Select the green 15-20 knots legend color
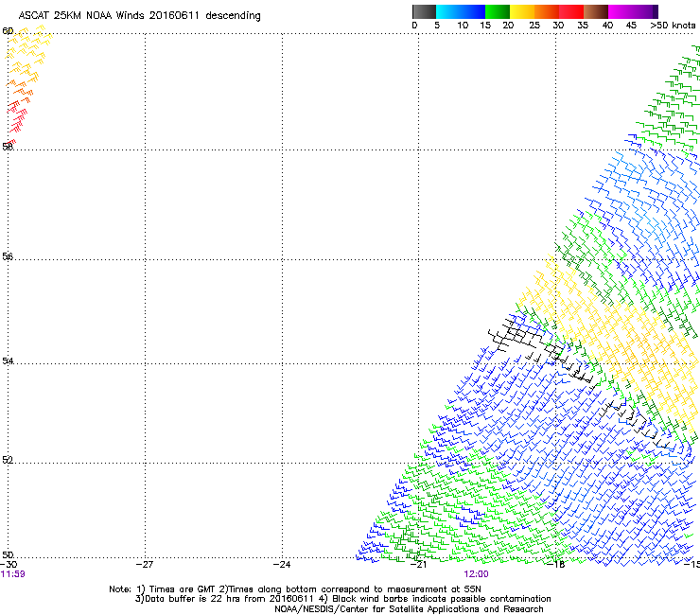Image resolution: width=700 pixels, height=615 pixels. (498, 11)
